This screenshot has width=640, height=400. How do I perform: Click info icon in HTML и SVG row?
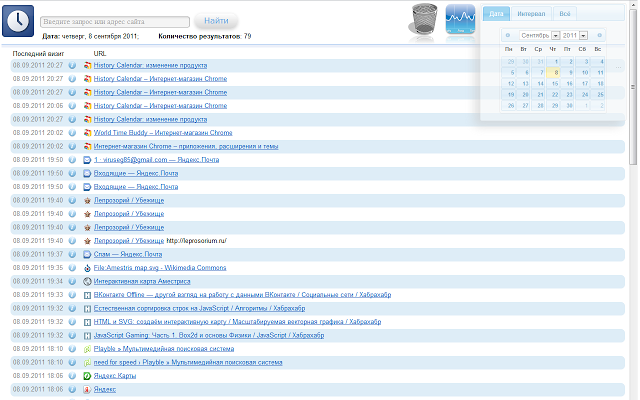tap(72, 322)
